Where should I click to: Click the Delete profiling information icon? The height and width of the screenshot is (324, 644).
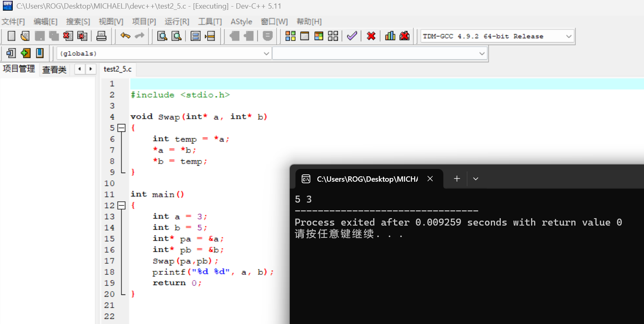(404, 36)
